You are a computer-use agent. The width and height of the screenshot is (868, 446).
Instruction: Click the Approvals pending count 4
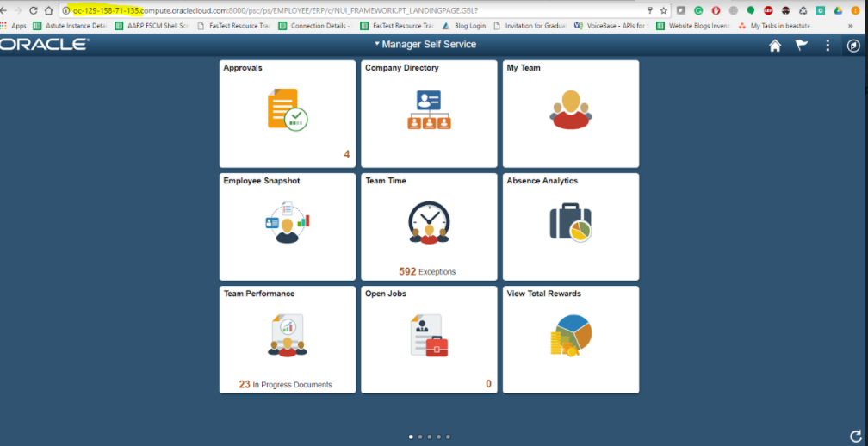347,154
